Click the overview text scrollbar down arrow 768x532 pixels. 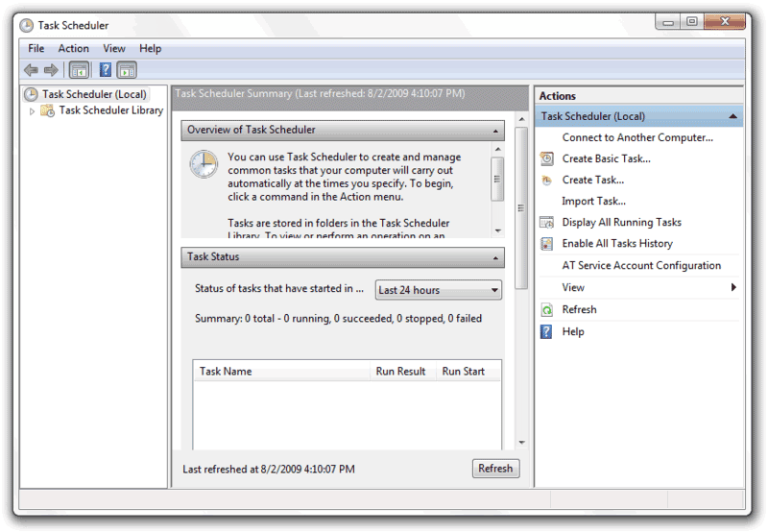pyautogui.click(x=497, y=230)
